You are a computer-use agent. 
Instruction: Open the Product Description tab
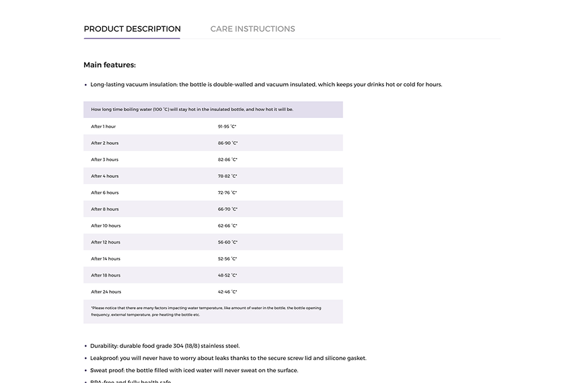(x=132, y=29)
